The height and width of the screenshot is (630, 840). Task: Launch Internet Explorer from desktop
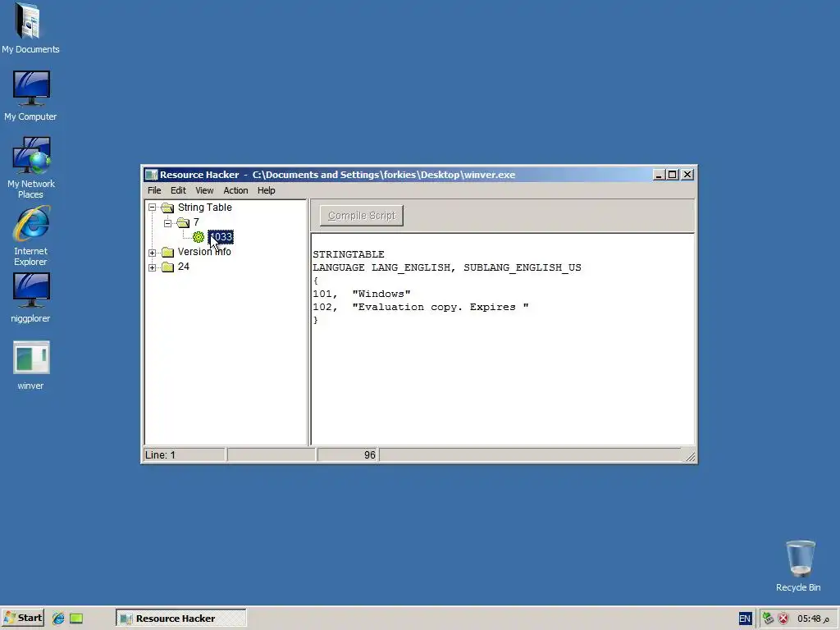pyautogui.click(x=30, y=235)
